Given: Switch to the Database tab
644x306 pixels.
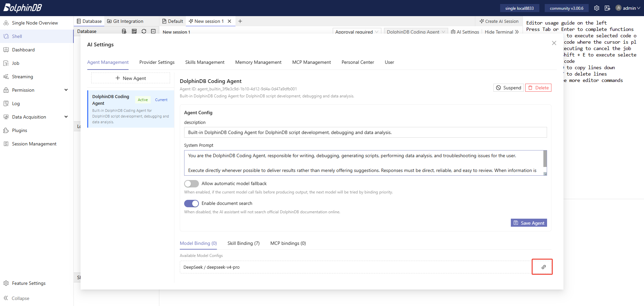Looking at the screenshot, I should pos(89,21).
